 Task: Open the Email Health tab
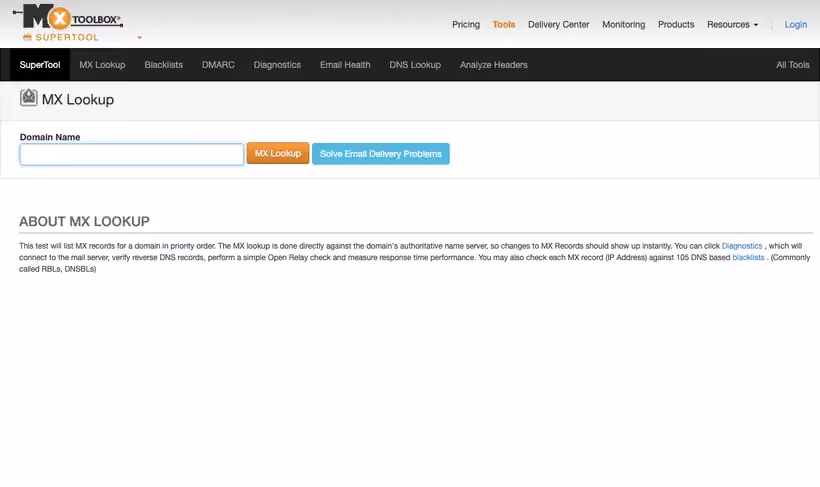[x=345, y=65]
